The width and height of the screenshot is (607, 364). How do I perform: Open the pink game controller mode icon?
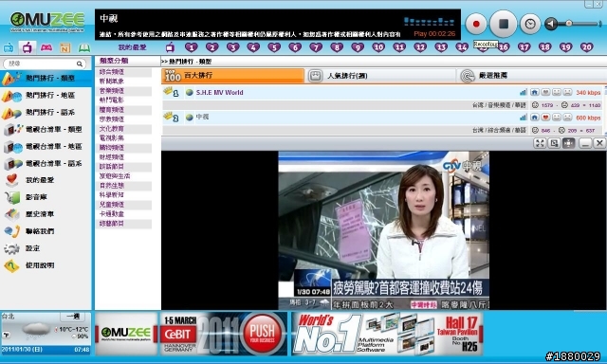46,48
